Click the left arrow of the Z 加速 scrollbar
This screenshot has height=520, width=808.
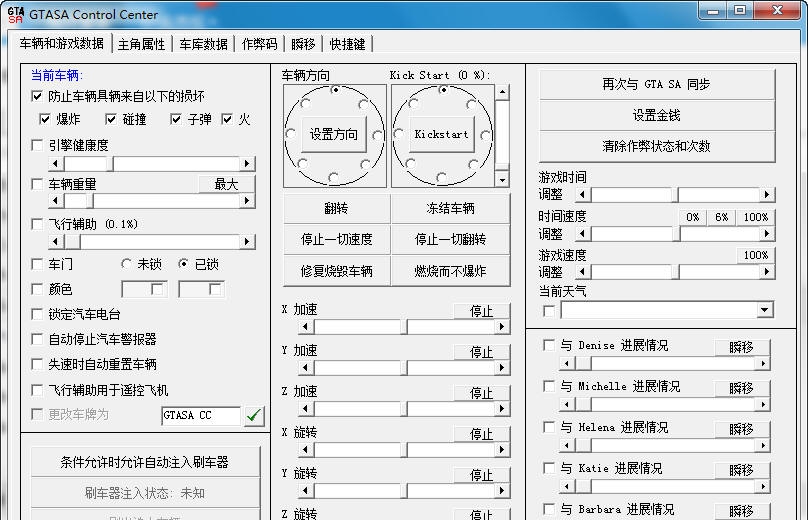[x=306, y=409]
